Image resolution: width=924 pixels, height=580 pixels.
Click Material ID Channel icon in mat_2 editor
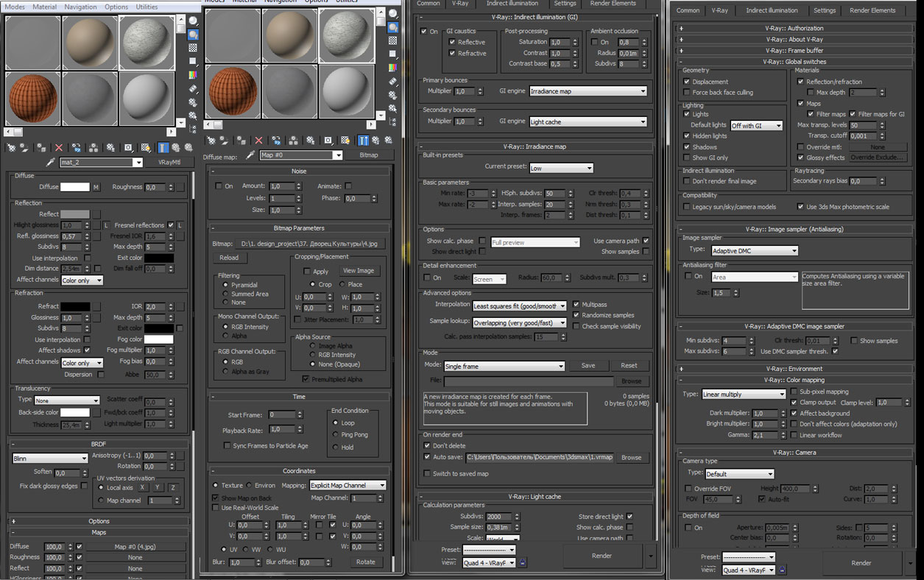click(129, 148)
